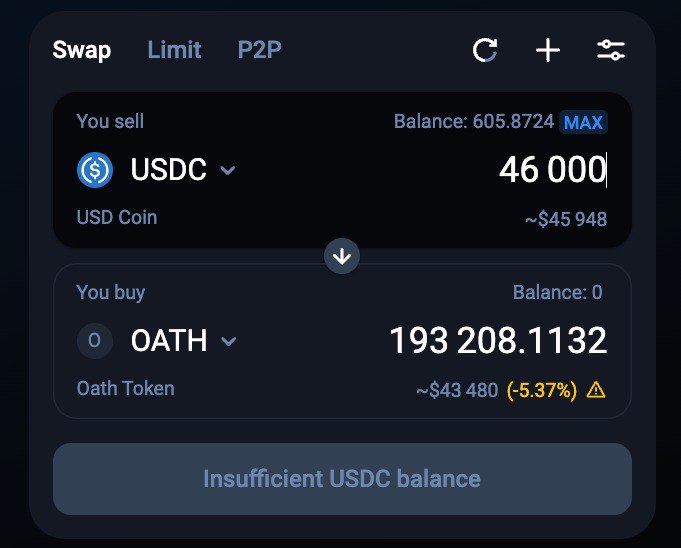
Task: Click the yellow price impact warning triangle
Action: point(596,390)
